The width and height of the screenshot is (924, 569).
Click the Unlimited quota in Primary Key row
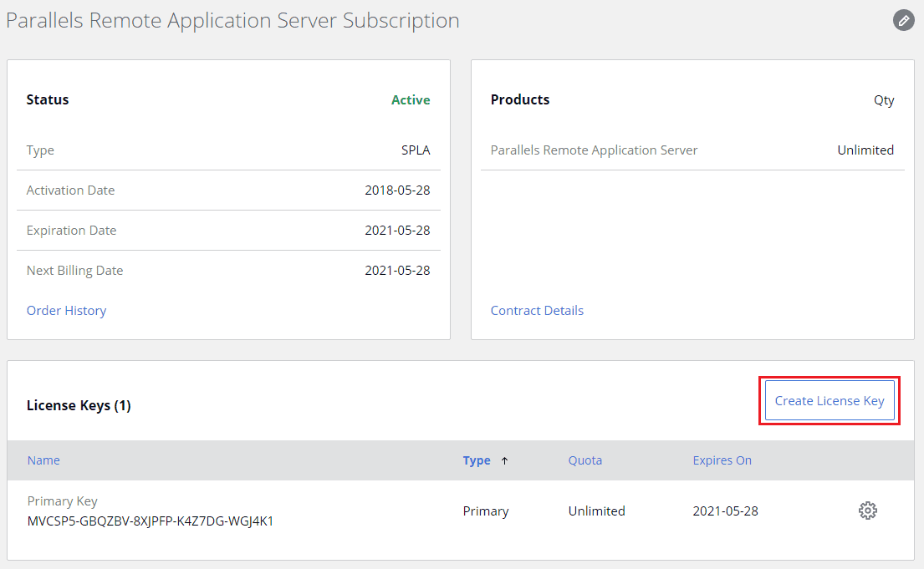596,511
